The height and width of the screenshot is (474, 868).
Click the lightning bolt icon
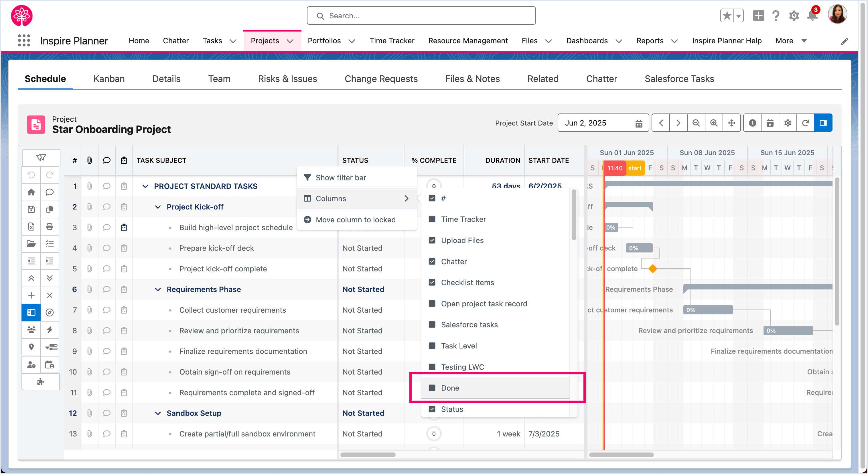tap(50, 330)
